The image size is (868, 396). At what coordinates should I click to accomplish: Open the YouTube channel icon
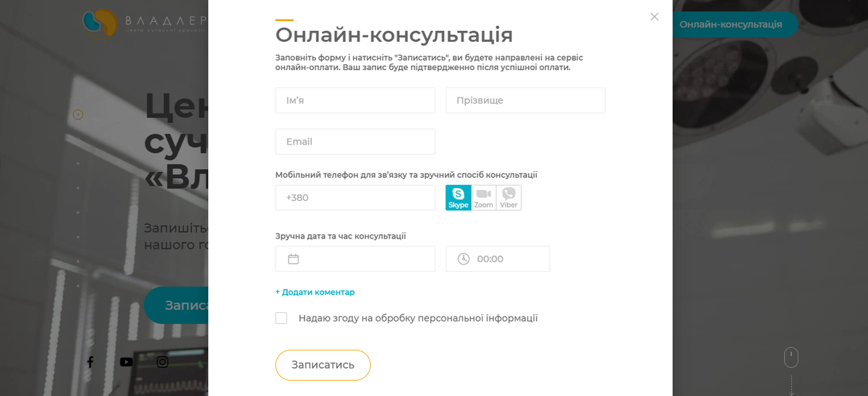click(127, 362)
